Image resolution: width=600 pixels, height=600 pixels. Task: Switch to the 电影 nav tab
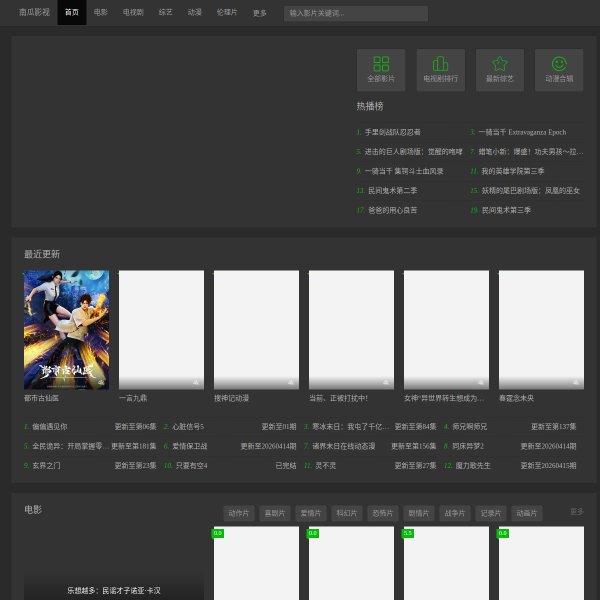[101, 13]
